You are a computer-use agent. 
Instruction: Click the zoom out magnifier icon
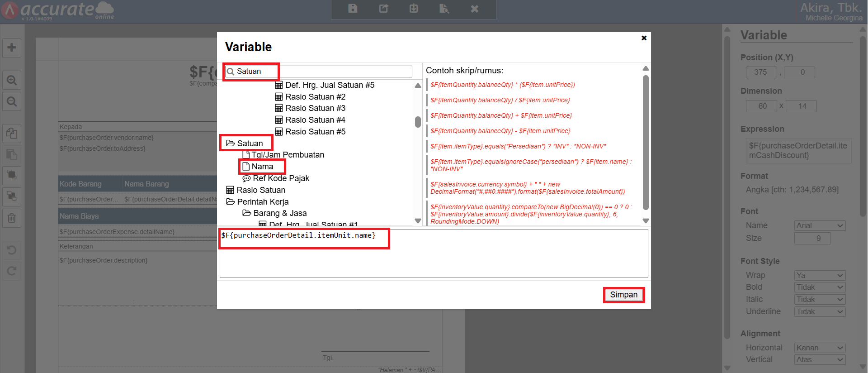click(x=12, y=102)
